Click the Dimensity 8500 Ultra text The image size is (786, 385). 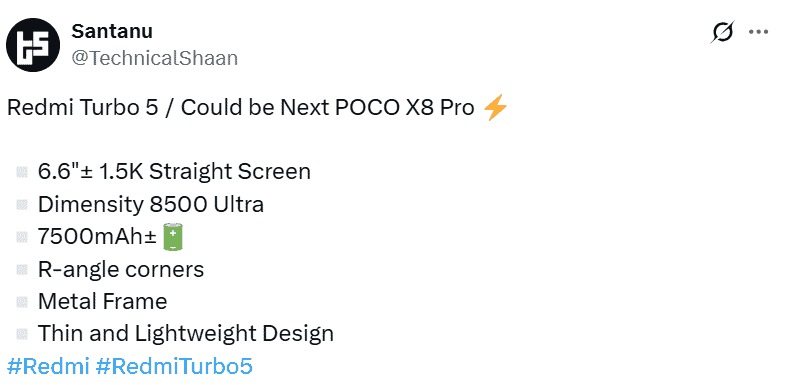click(151, 205)
